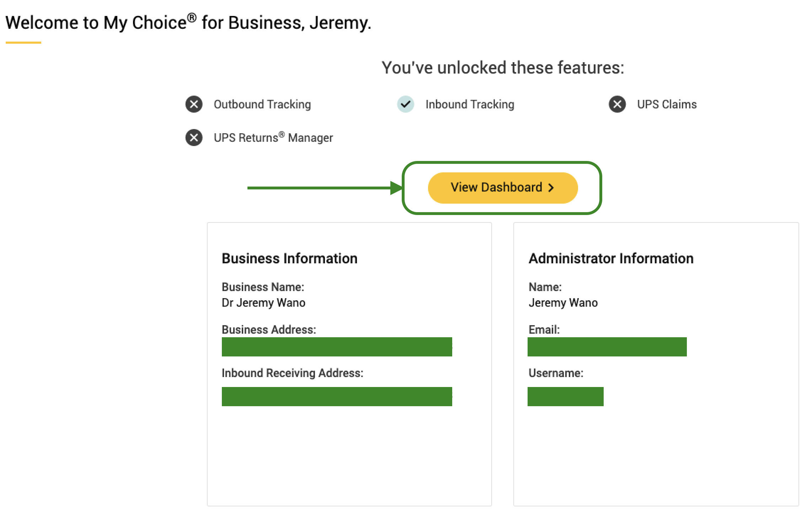Select the Inbound Tracking label

click(470, 104)
